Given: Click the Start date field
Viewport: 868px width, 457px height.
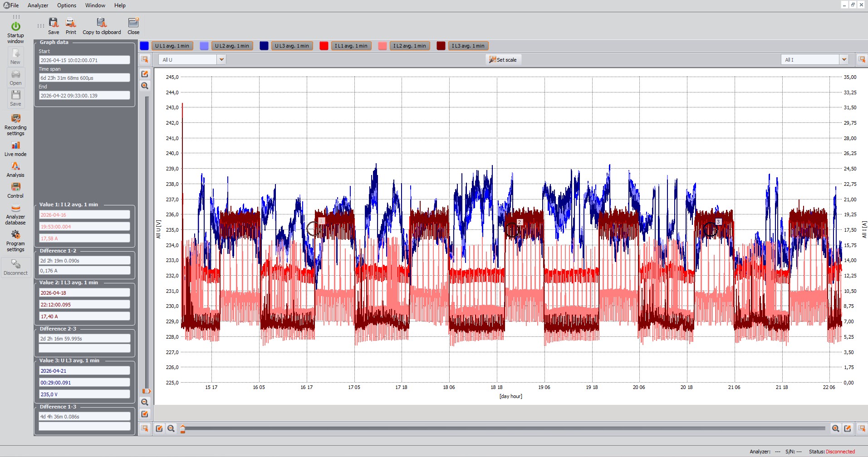Looking at the screenshot, I should (84, 60).
